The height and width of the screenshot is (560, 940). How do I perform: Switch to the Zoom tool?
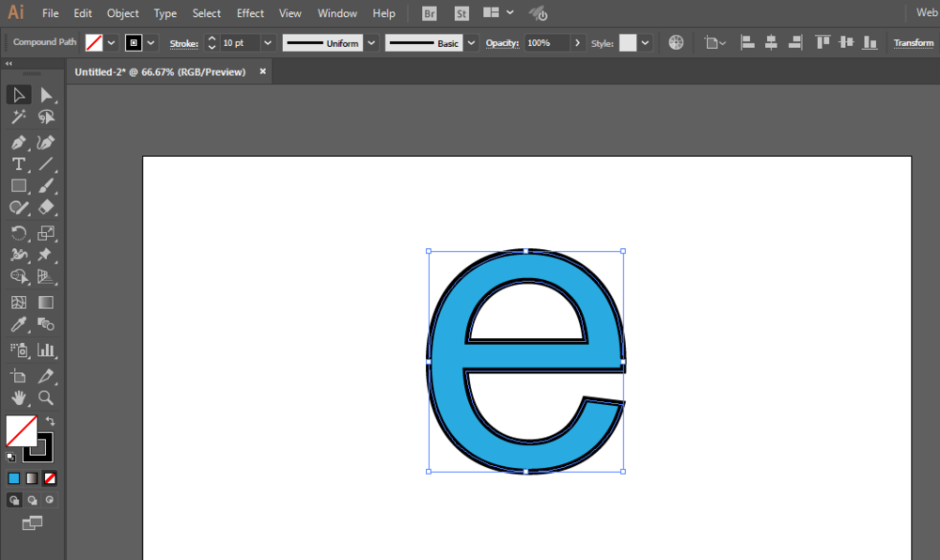46,397
